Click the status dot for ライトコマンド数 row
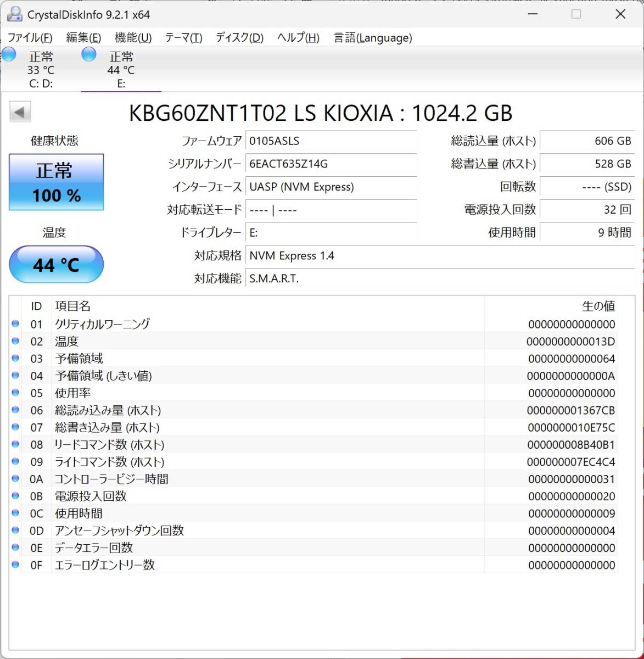This screenshot has width=644, height=659. pos(15,461)
